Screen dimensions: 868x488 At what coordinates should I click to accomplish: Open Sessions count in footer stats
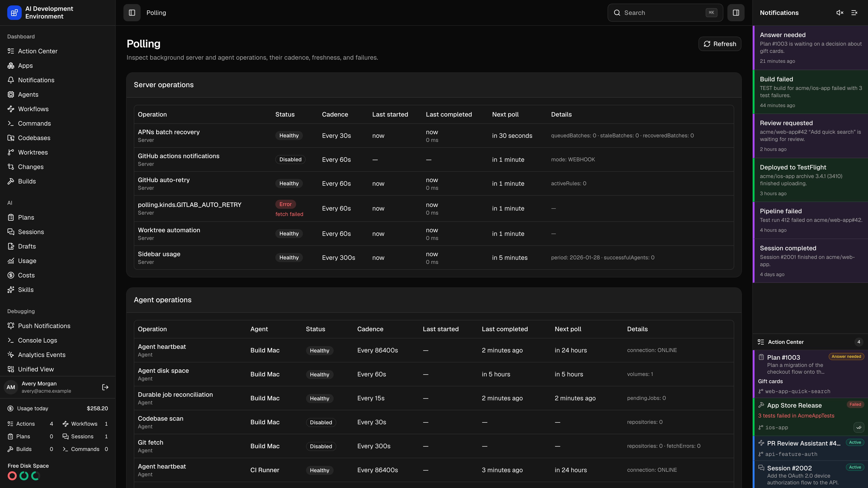click(x=85, y=436)
